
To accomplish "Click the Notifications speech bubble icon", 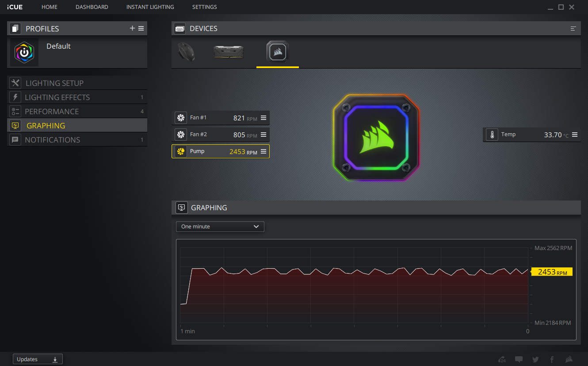I will coord(15,139).
